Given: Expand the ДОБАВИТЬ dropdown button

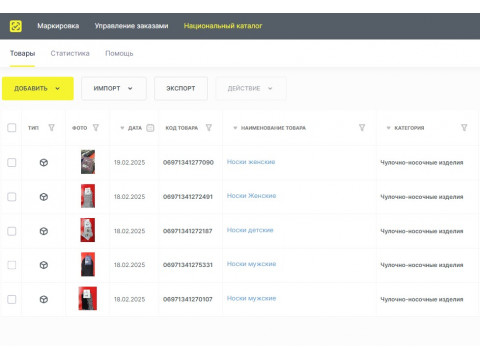Looking at the screenshot, I should [x=38, y=88].
